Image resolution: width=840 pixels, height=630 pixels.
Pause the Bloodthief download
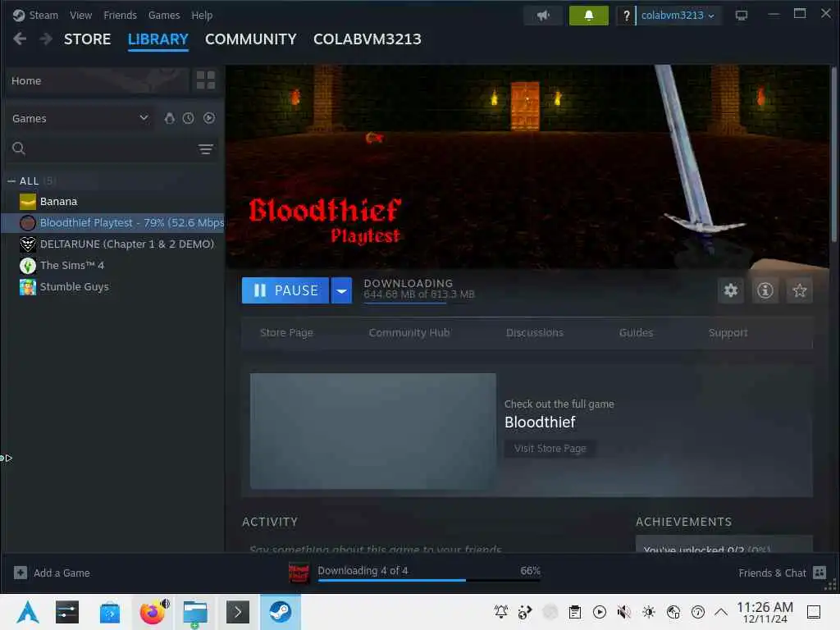point(285,290)
